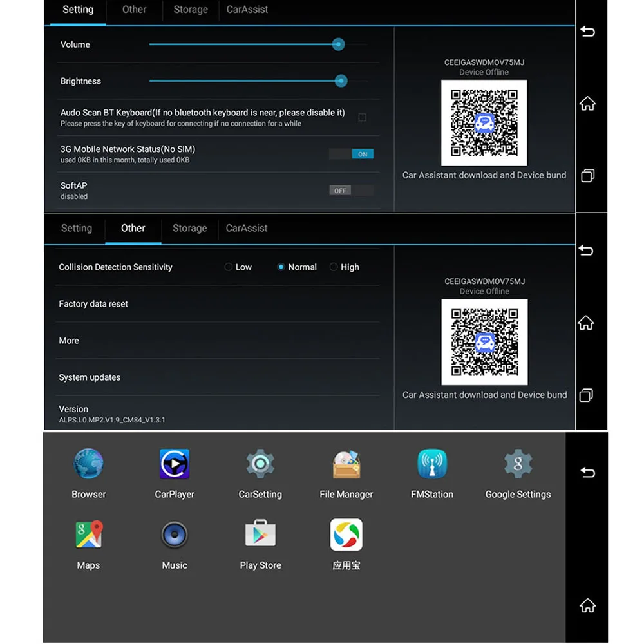This screenshot has width=644, height=644.
Task: Open CarAssist tab in middle screen
Action: 247,229
